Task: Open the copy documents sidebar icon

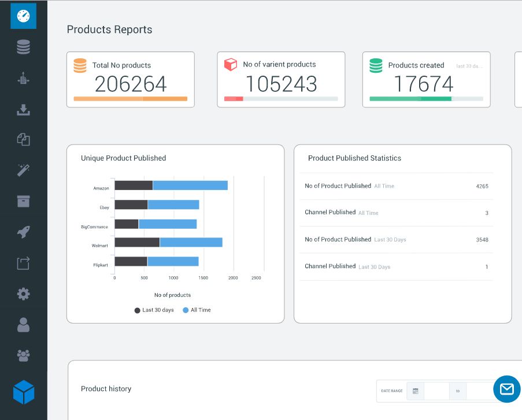Action: point(23,139)
